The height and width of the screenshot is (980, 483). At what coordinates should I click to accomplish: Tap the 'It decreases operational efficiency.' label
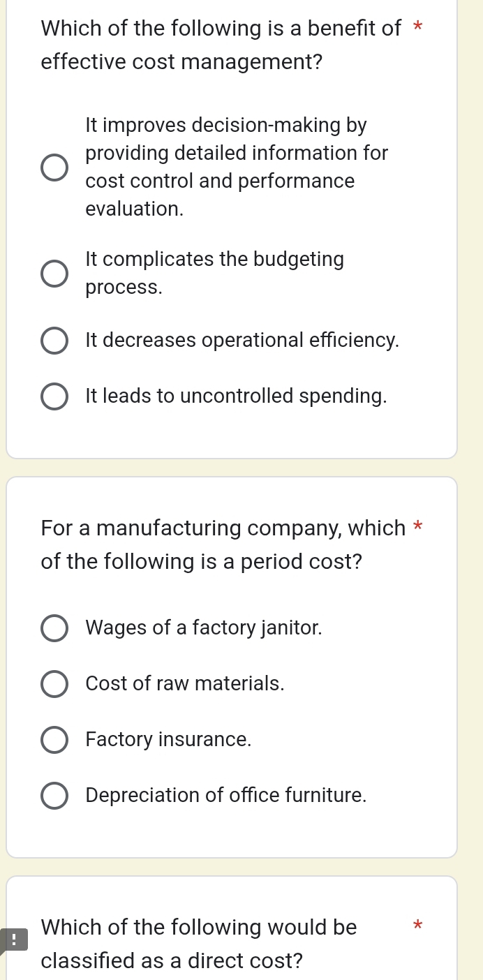(242, 341)
